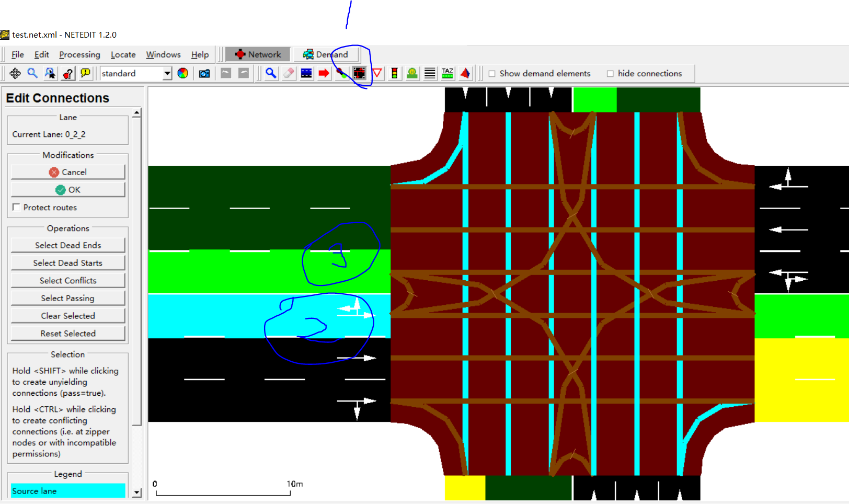Select the polygon shape mode icon
The image size is (849, 504).
(465, 73)
